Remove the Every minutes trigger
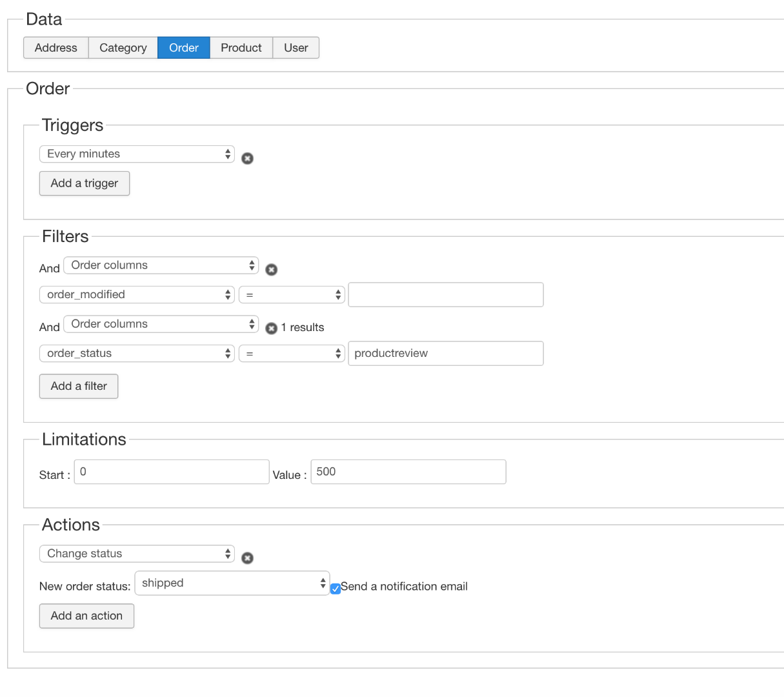The image size is (784, 697). coord(247,158)
